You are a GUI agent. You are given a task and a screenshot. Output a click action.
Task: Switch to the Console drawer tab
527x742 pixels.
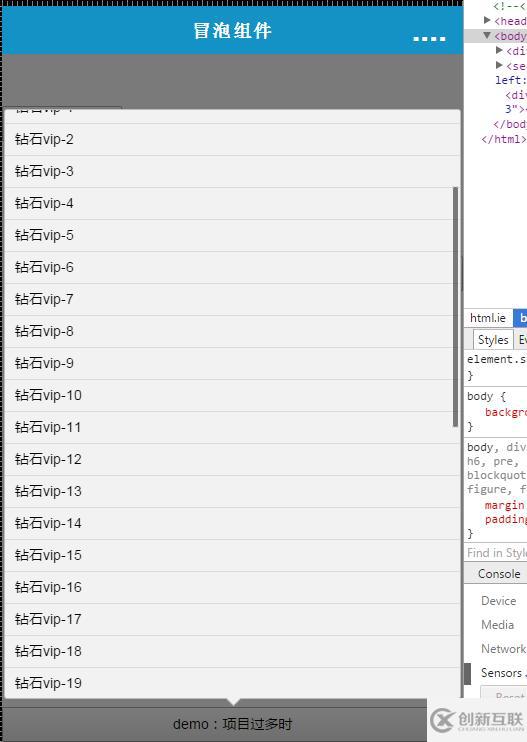(x=499, y=574)
